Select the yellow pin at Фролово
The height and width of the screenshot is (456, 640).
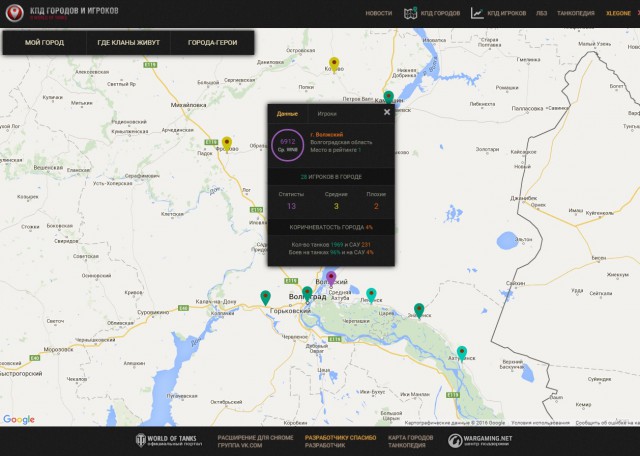[227, 144]
